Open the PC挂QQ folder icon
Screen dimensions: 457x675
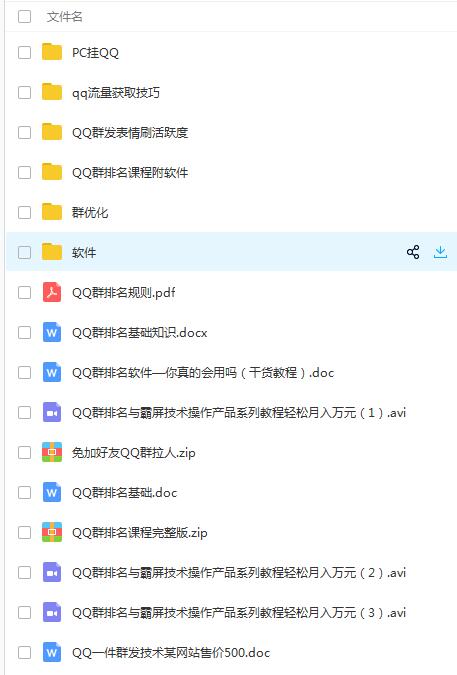coord(52,53)
